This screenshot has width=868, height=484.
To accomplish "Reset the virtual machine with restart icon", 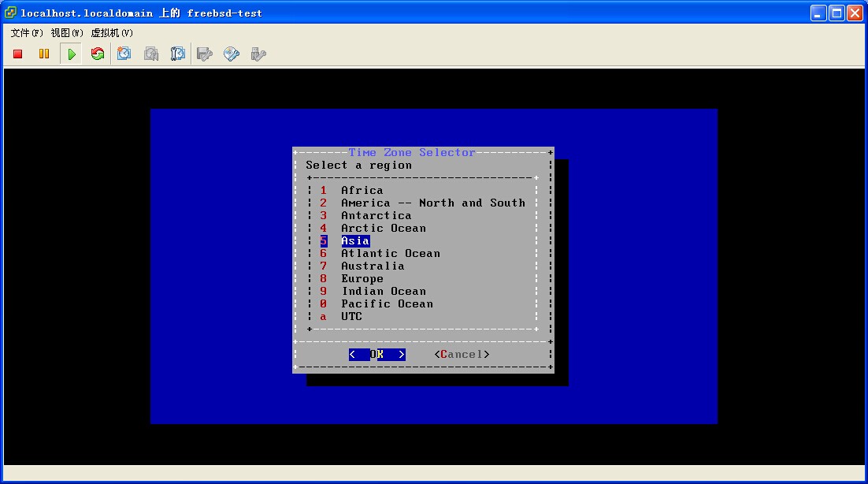I will (98, 54).
